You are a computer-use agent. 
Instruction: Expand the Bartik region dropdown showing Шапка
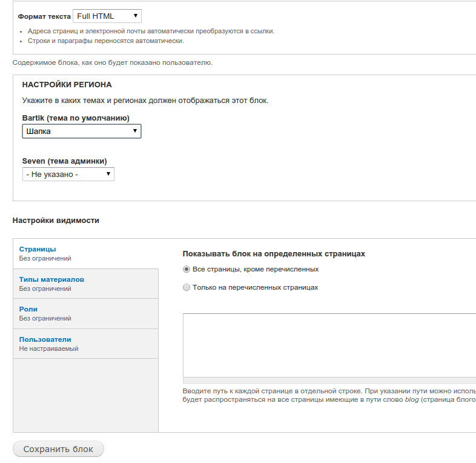coord(81,132)
